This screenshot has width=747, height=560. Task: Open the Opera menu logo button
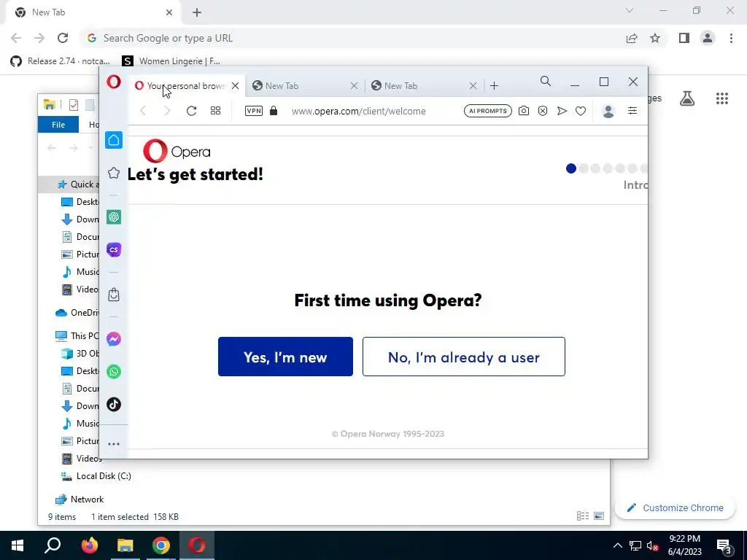pos(113,82)
